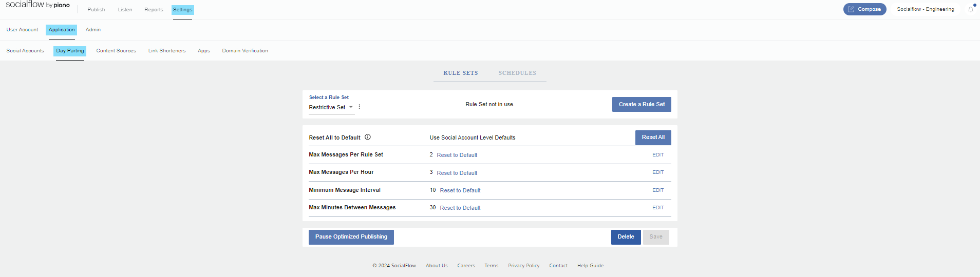
Task: Select the Day Parting tab
Action: pyautogui.click(x=70, y=51)
